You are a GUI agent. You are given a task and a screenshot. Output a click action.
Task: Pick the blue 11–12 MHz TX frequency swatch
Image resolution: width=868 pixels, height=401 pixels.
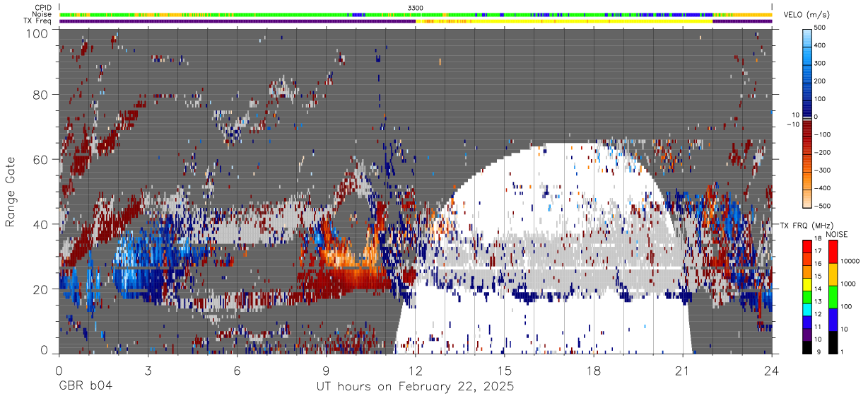tap(807, 322)
